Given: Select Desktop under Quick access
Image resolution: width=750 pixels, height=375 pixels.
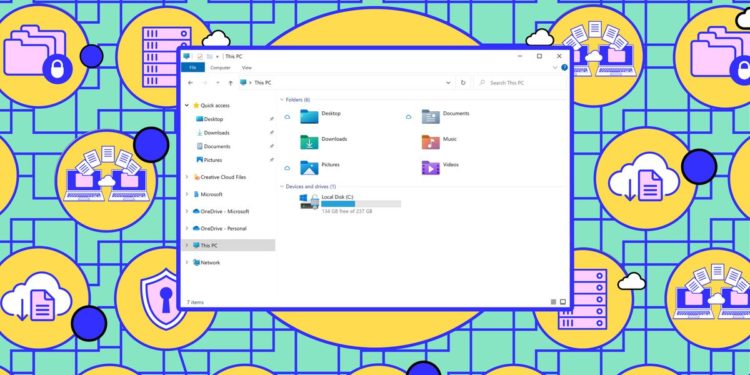Looking at the screenshot, I should (x=210, y=119).
